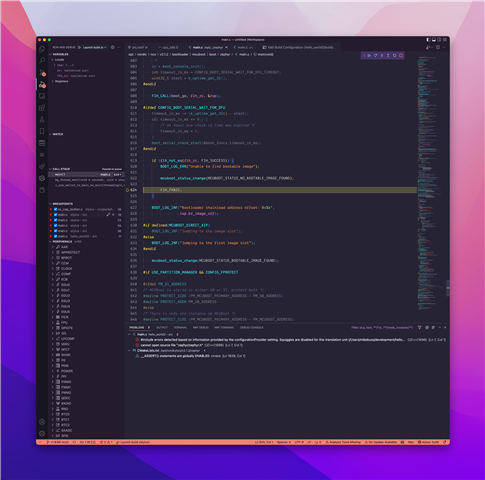Step into in the debug toolbar

pyautogui.click(x=382, y=56)
